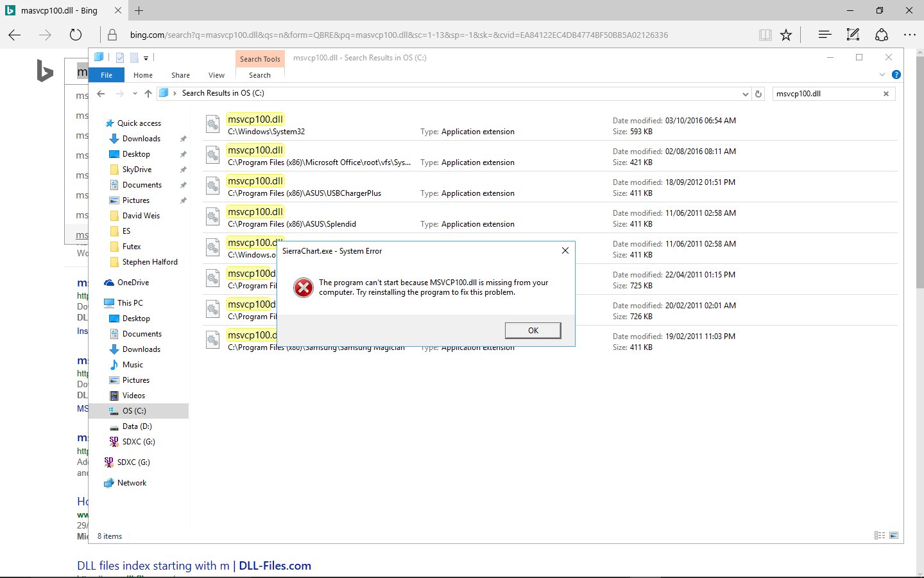Switch to large thumbnails view layout
Image resolution: width=924 pixels, height=578 pixels.
point(894,536)
